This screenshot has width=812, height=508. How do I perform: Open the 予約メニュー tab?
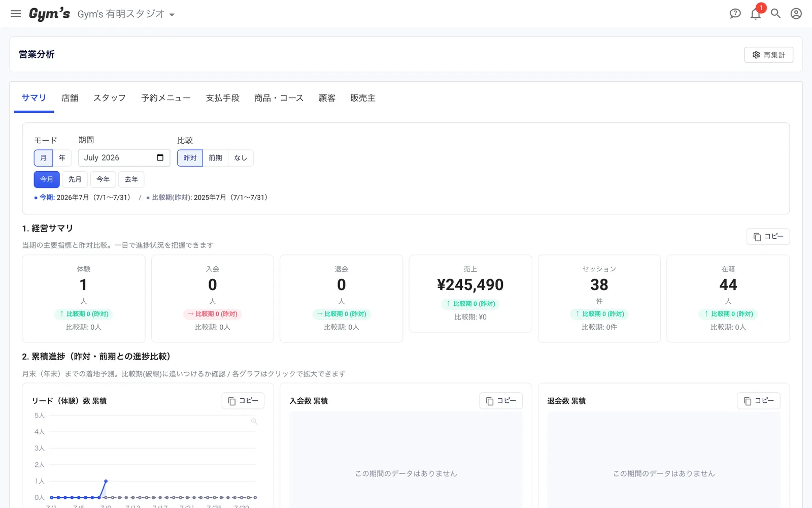(166, 98)
